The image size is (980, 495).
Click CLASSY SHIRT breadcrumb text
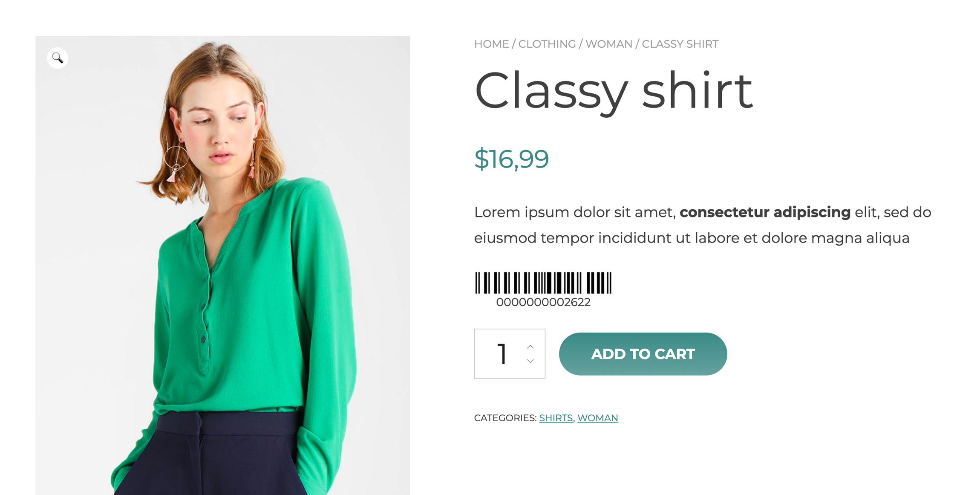tap(680, 44)
